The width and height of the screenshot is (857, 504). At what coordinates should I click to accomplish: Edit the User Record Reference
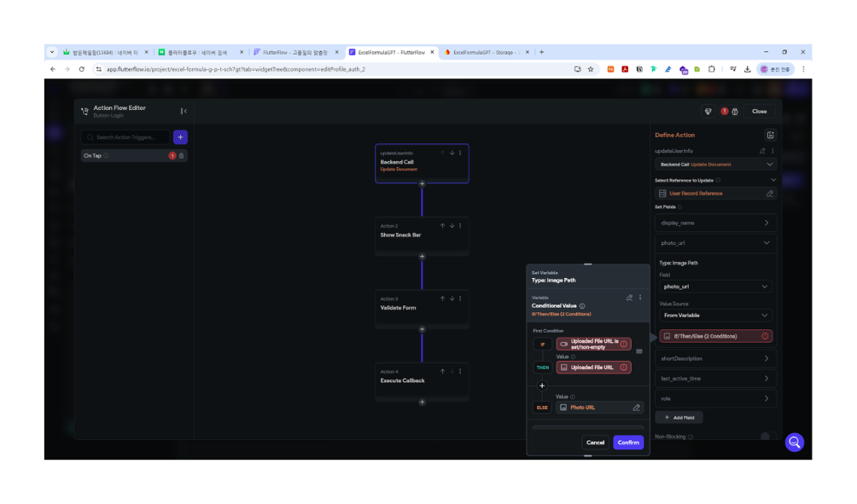[770, 194]
